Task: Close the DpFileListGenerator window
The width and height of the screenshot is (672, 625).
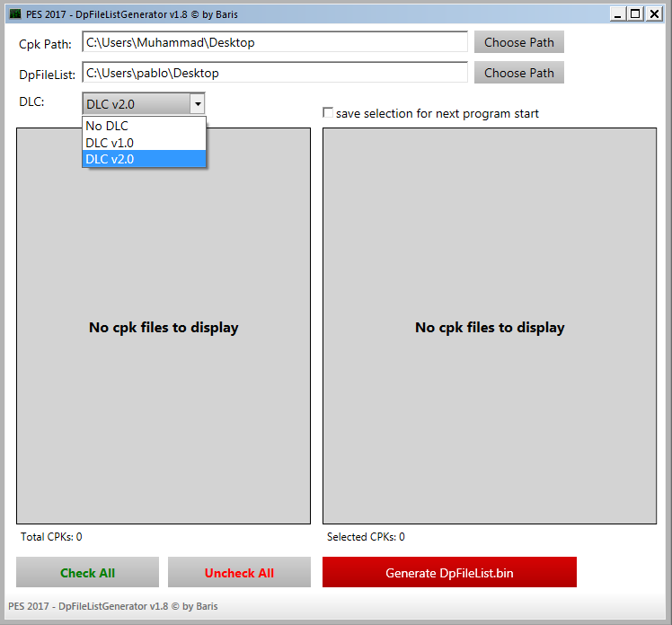Action: [654, 14]
